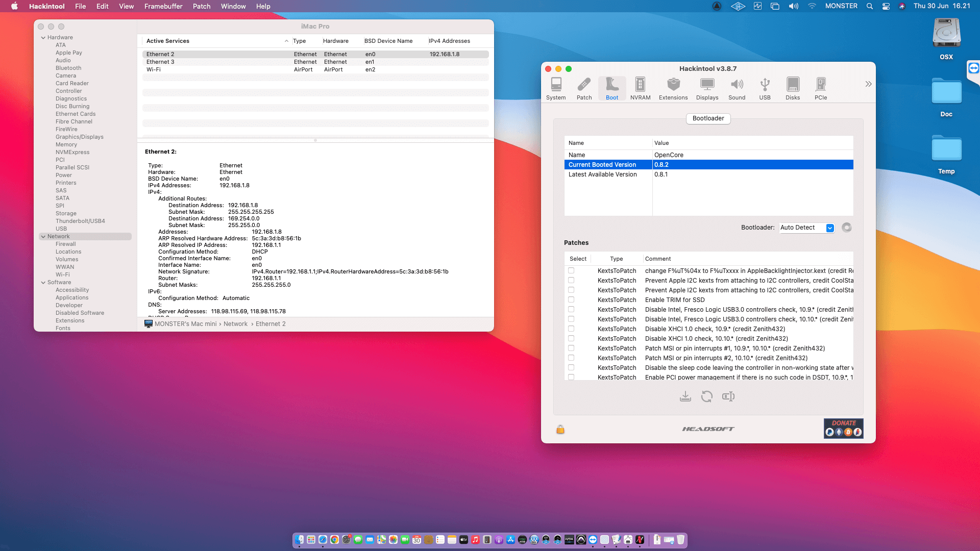Switch to the Extensions toolbar tab

(x=673, y=88)
